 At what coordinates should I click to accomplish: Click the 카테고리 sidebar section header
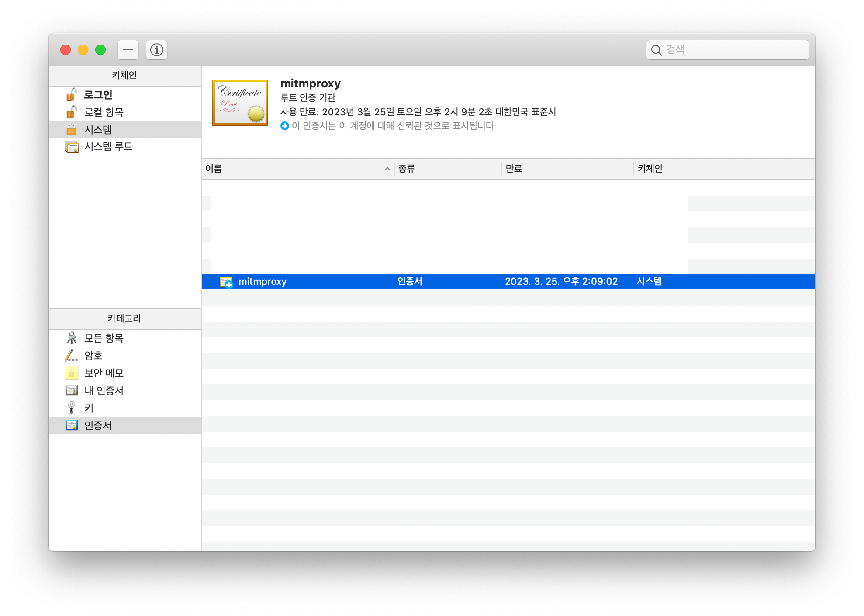coord(125,318)
